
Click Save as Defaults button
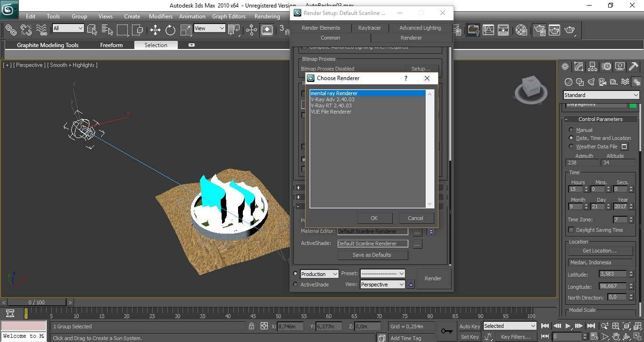[372, 255]
